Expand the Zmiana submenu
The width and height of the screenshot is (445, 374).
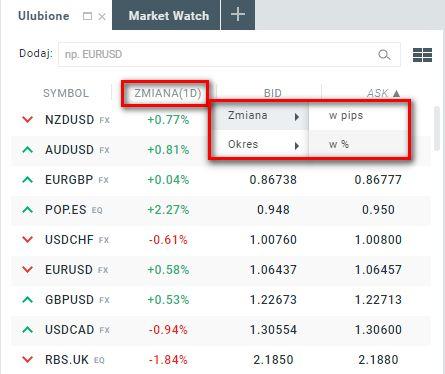click(x=260, y=116)
